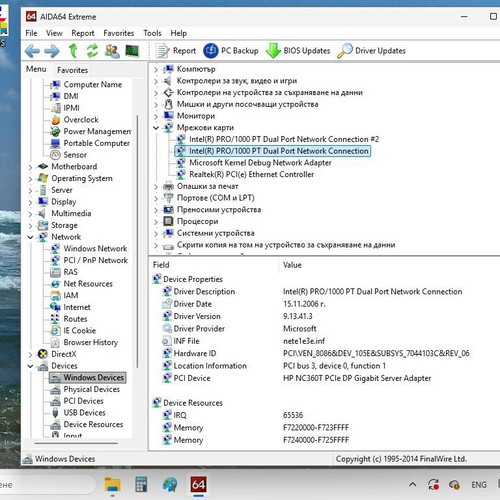Image resolution: width=500 pixels, height=500 pixels.
Task: Click the green up-level arrow icon
Action: 73,51
